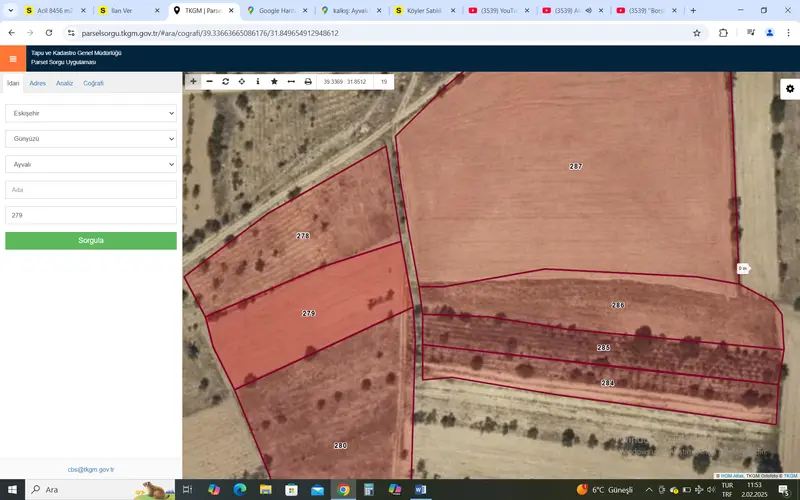Switch to the 'Acil 8456 m2' browser tab

(x=55, y=10)
